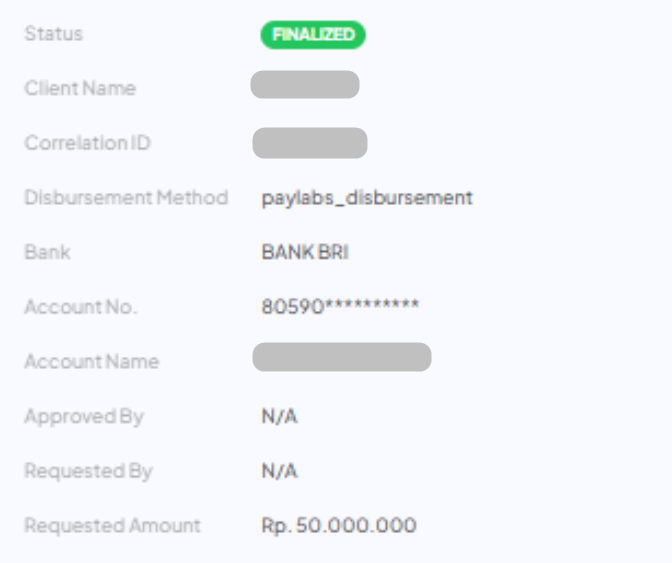
Task: Select the masked account number 80590**********
Action: click(x=340, y=307)
